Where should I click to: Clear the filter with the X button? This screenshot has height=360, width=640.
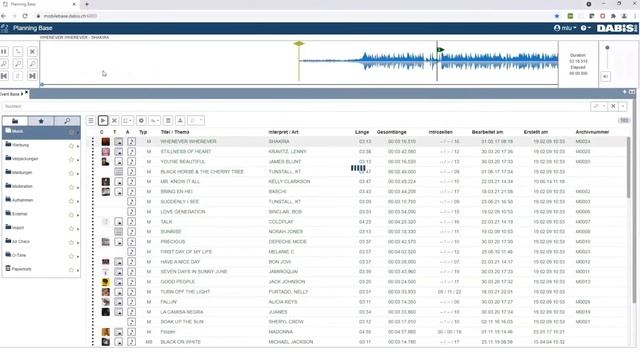point(613,107)
